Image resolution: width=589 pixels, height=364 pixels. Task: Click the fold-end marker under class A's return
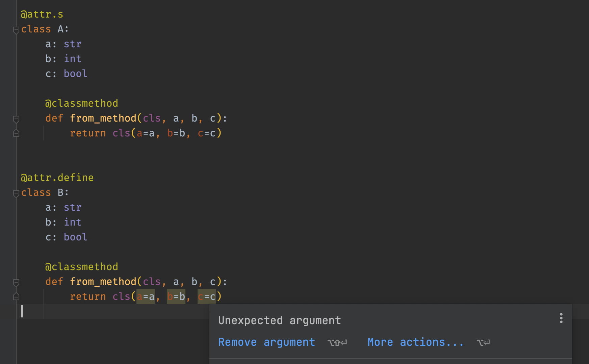[x=16, y=133]
